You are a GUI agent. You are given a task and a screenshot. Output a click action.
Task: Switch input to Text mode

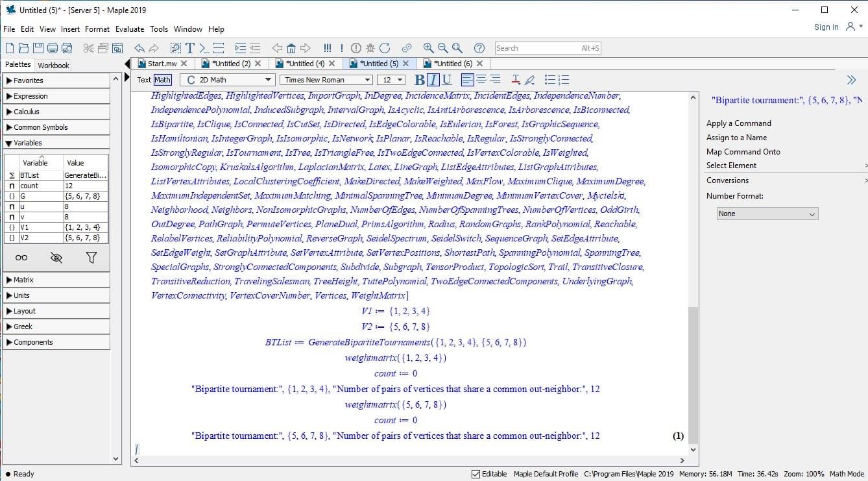click(x=144, y=80)
